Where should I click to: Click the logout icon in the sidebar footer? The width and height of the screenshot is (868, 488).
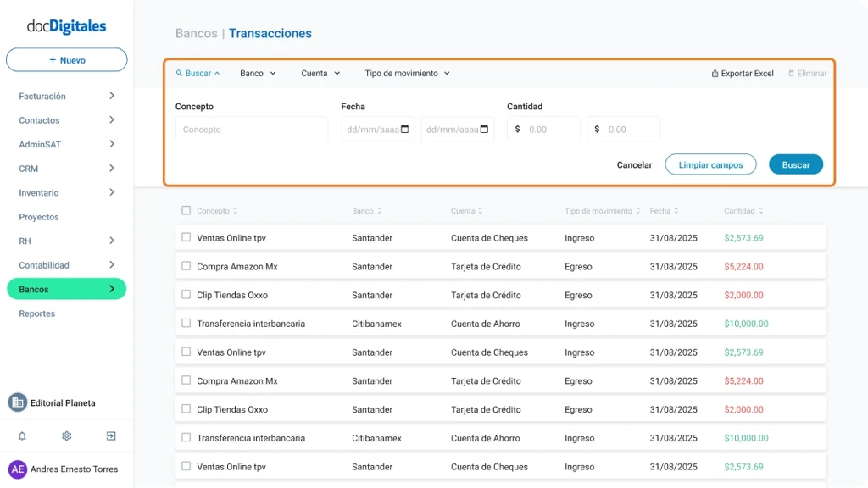(x=109, y=435)
